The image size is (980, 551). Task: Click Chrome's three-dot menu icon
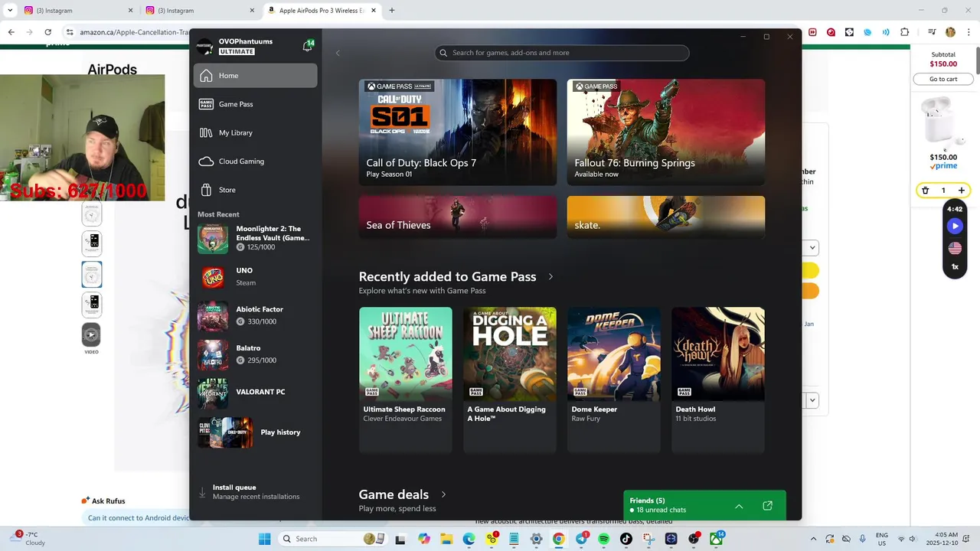pos(969,32)
